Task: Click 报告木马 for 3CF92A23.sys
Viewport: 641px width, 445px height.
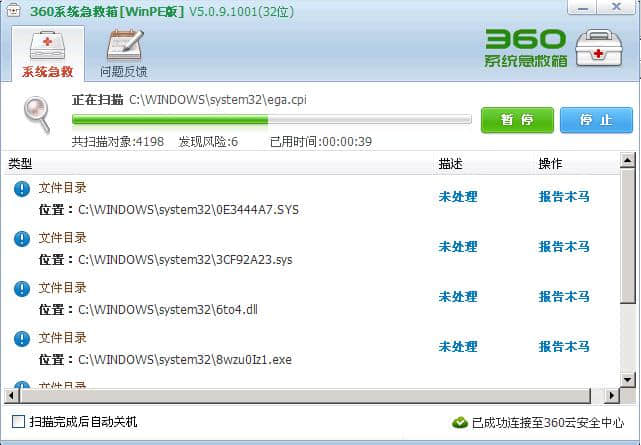Action: [564, 246]
